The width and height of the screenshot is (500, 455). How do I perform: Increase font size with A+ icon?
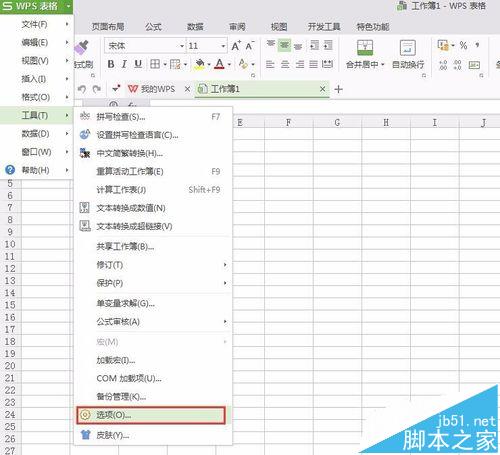236,46
